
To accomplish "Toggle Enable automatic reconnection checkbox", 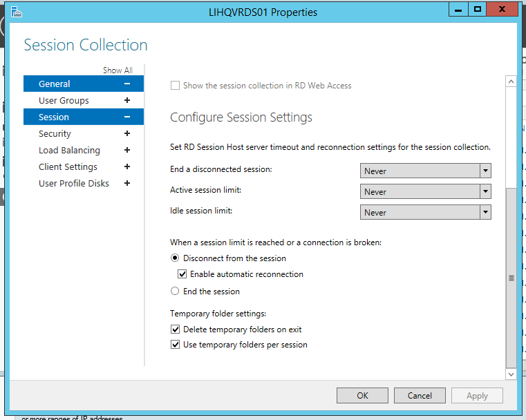I will point(182,274).
